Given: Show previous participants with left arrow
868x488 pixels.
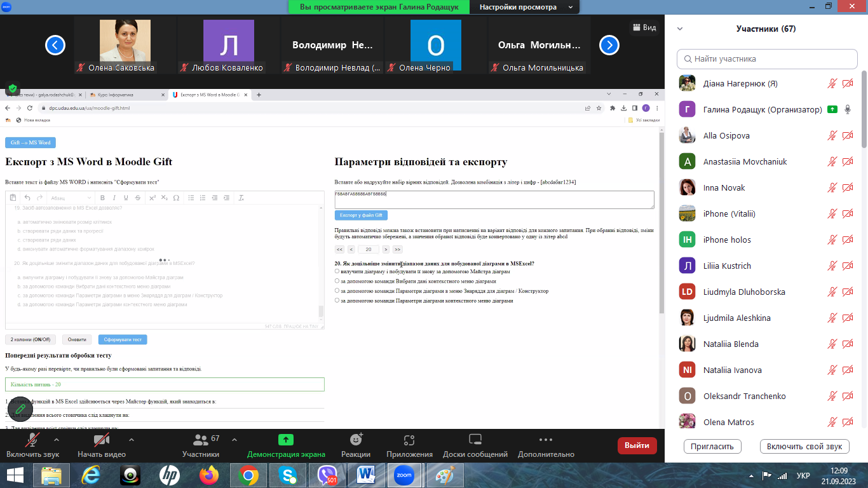Looking at the screenshot, I should pos(55,45).
